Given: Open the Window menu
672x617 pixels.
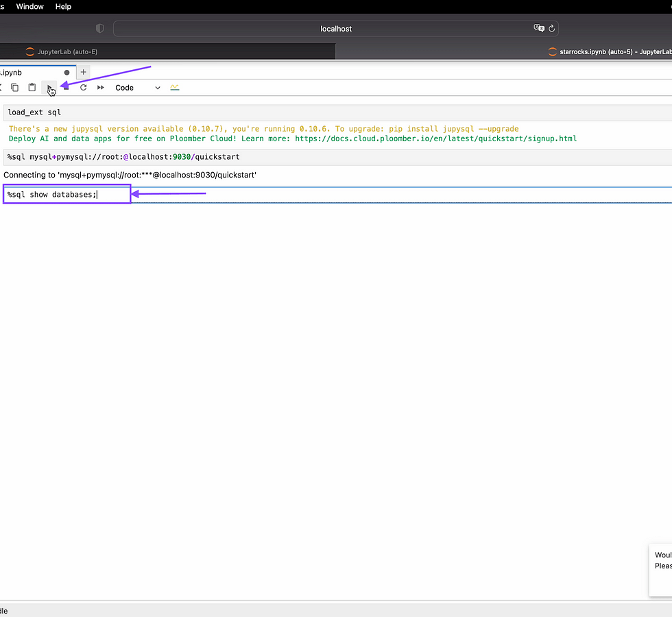Looking at the screenshot, I should tap(29, 6).
